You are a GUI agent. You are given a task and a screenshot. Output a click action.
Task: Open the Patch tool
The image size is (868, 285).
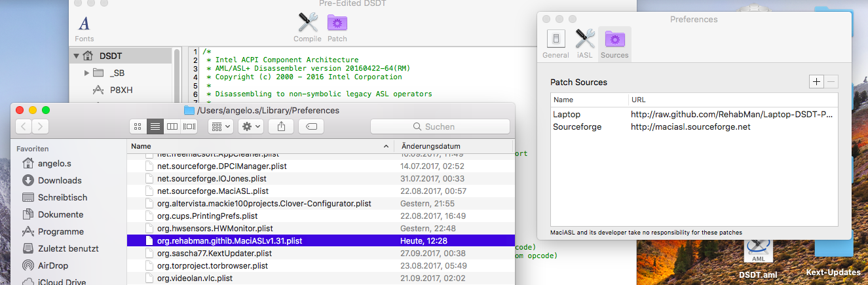click(x=337, y=26)
